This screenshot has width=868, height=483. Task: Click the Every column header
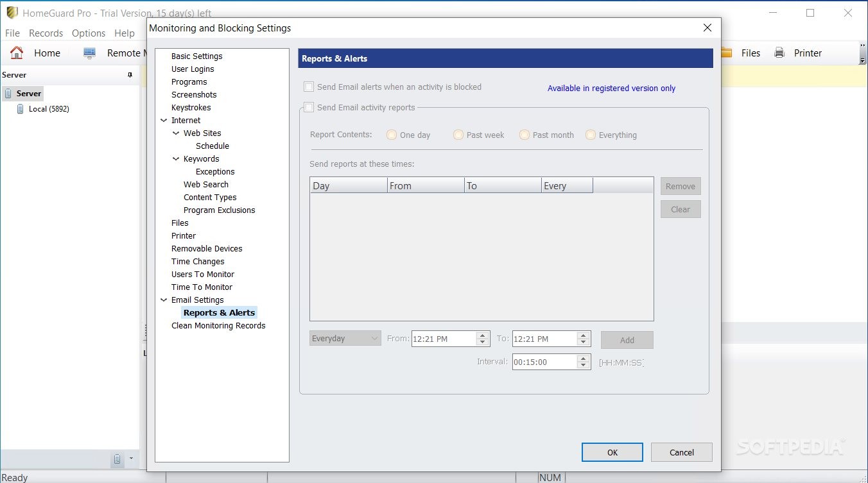567,185
